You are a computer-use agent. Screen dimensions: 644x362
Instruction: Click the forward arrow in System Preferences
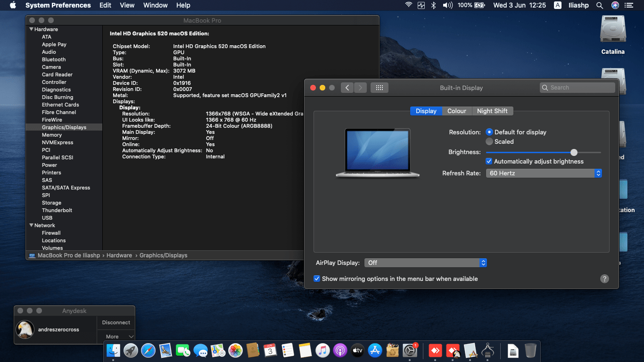point(360,88)
